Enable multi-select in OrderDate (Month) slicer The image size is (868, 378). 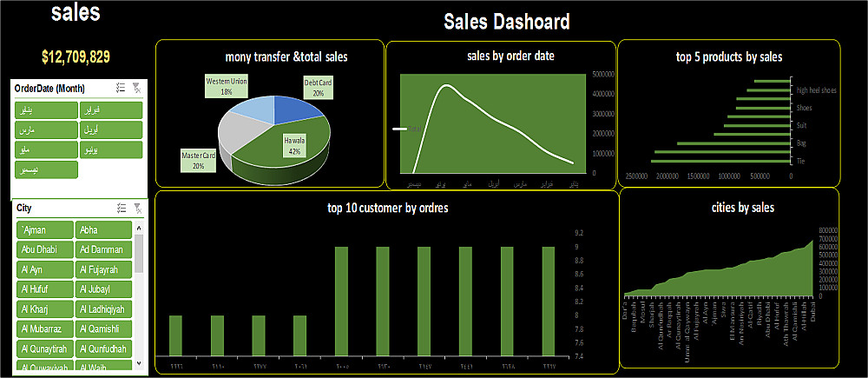pyautogui.click(x=122, y=88)
